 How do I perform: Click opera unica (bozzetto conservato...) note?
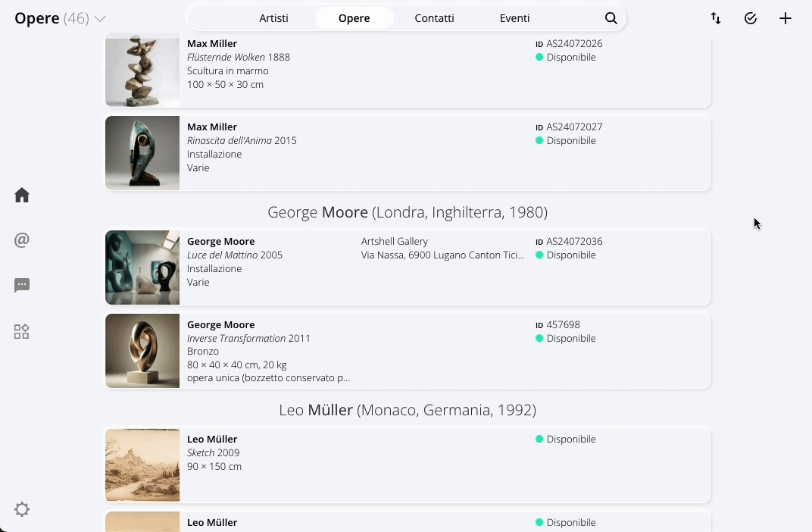click(268, 378)
